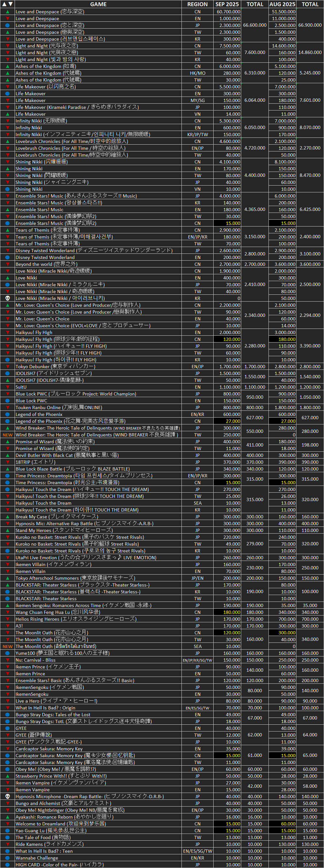Click yellow highlighted SEP value for Wang Chuan Feng Hua Lu
Screen dimensions: 324x868
click(x=228, y=612)
